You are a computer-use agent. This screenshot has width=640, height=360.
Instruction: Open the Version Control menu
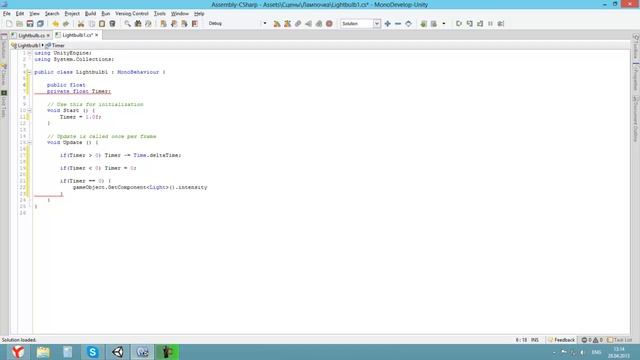point(132,13)
